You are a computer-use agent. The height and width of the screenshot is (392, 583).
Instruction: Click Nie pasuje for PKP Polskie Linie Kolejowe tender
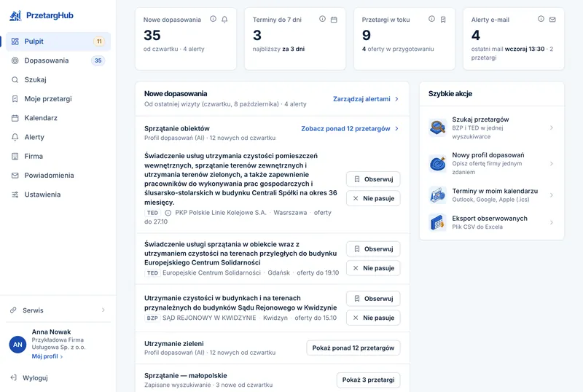click(373, 199)
